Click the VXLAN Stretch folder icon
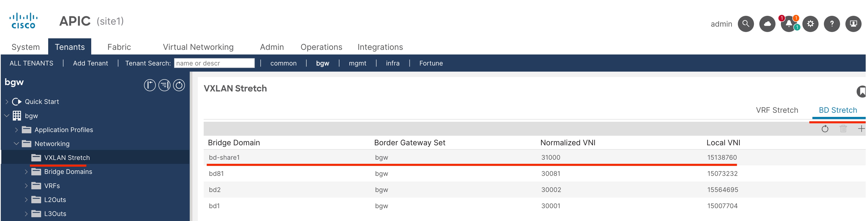The image size is (868, 221). coord(36,158)
